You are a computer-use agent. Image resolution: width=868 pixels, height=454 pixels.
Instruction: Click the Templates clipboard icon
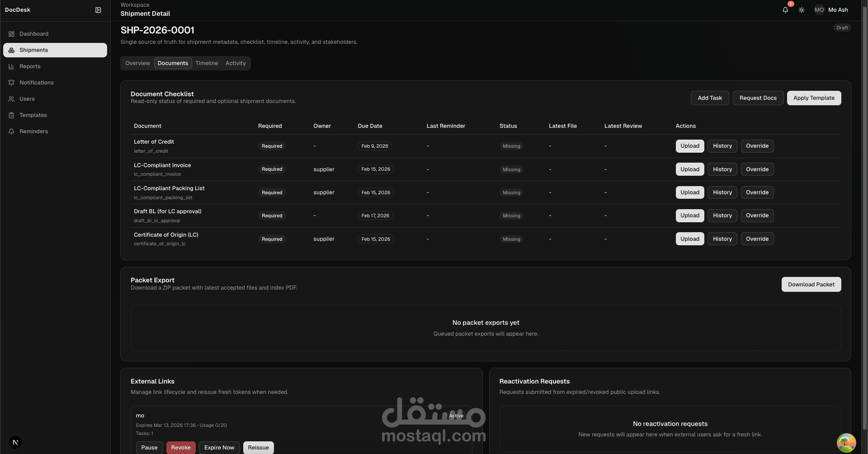pos(11,115)
